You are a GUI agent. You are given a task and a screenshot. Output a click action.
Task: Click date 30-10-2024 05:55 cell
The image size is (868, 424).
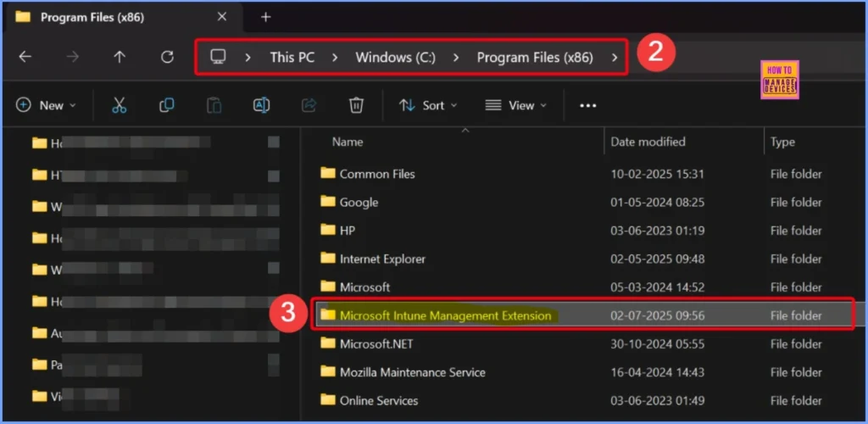(x=657, y=343)
